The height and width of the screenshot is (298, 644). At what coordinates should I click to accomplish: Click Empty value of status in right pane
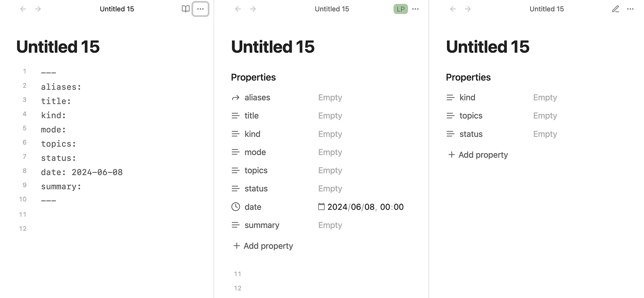pos(545,134)
